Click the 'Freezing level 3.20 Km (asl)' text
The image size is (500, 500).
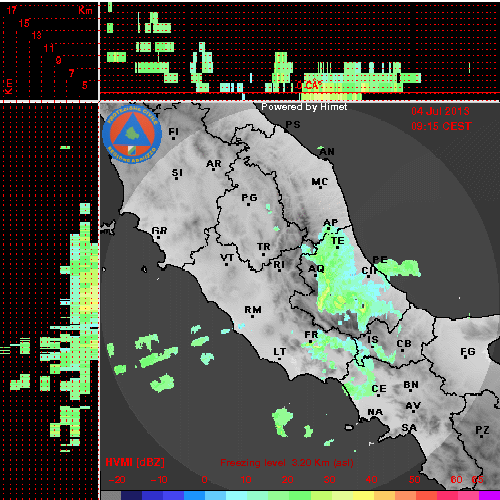pos(287,463)
